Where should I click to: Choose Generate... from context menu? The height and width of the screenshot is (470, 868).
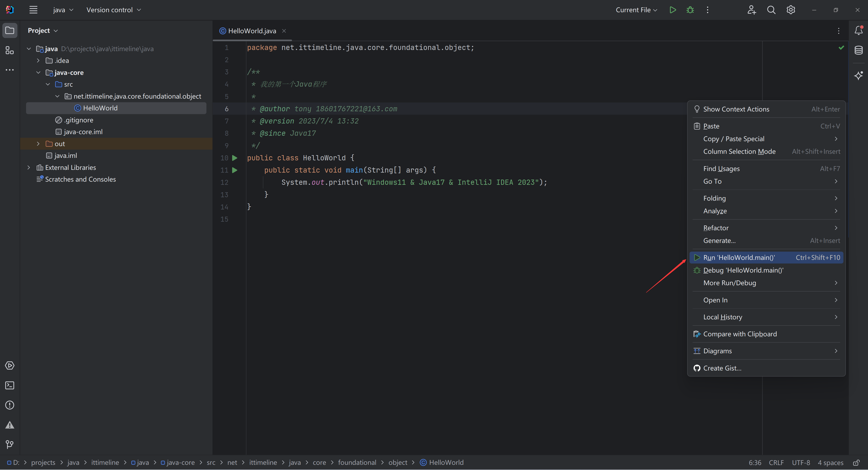coord(766,240)
